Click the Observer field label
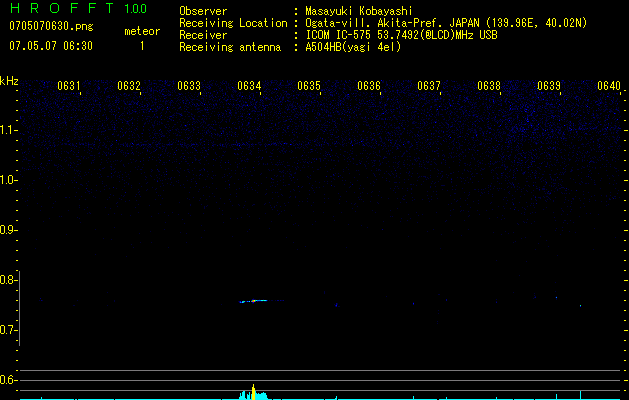The height and width of the screenshot is (400, 629). tap(203, 11)
